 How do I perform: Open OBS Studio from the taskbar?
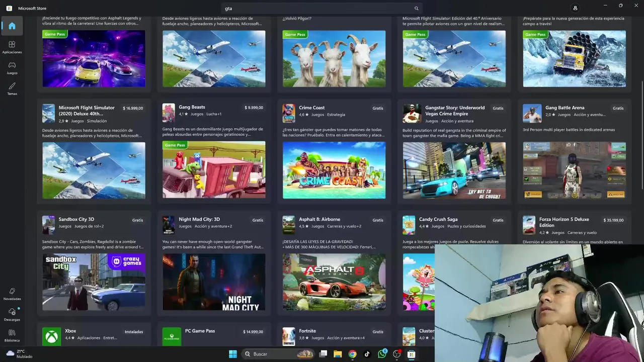point(397,354)
